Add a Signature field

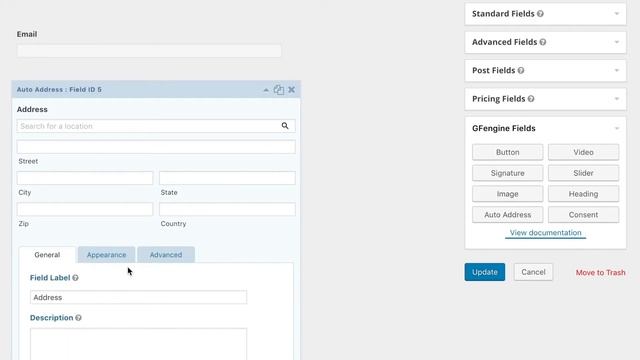[508, 173]
